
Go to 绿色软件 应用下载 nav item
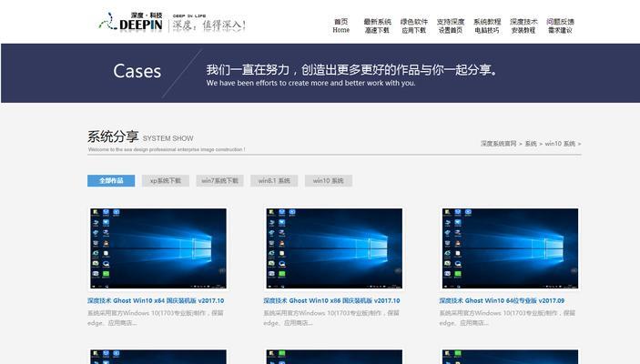pos(414,25)
